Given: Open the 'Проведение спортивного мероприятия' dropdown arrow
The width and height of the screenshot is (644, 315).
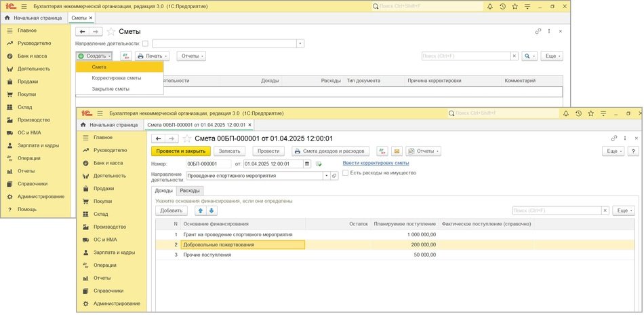Looking at the screenshot, I should coord(326,175).
